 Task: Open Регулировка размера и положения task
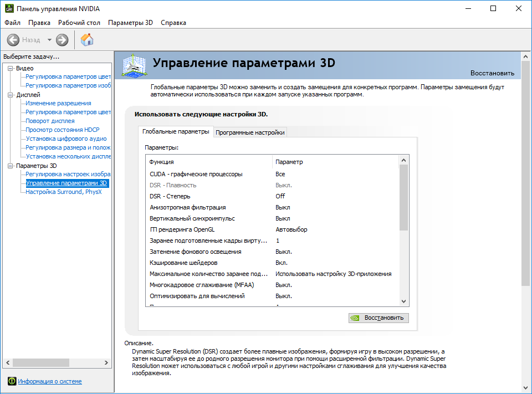click(68, 147)
